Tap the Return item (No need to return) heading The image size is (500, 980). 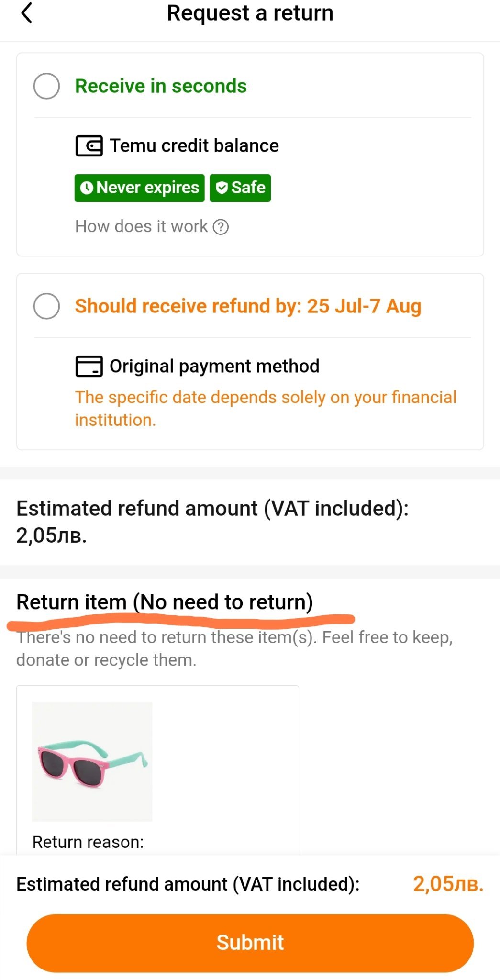[x=165, y=602]
